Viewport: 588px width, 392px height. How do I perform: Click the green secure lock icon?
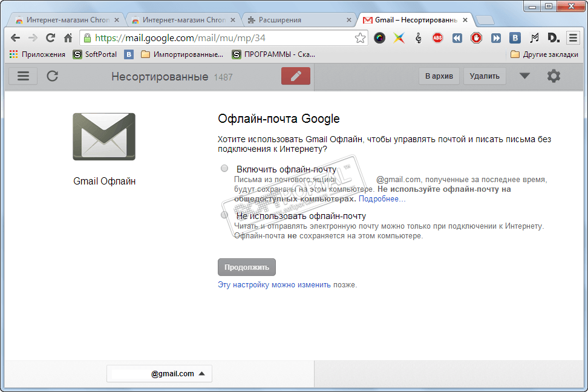click(x=87, y=38)
